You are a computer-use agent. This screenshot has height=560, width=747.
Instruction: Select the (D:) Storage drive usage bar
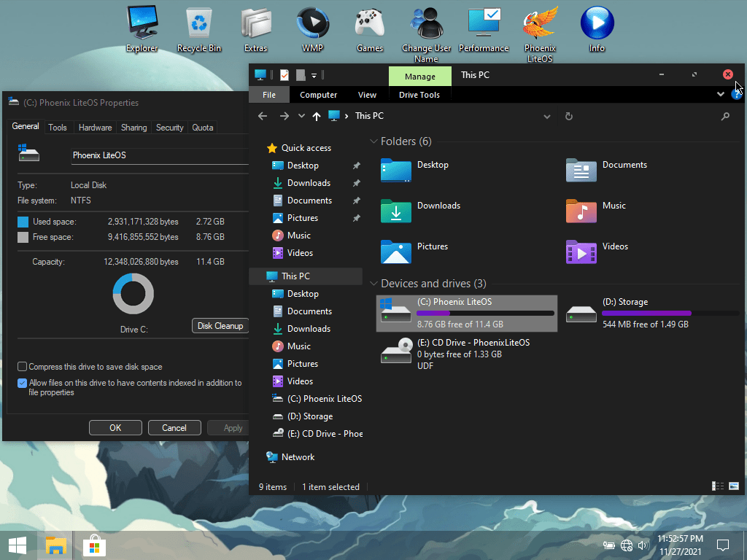pos(670,314)
